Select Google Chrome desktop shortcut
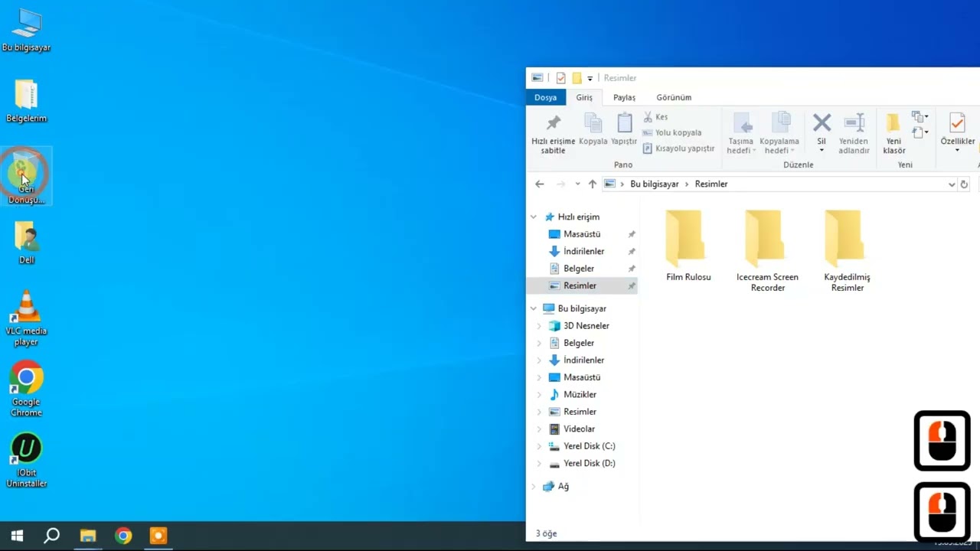 [26, 389]
